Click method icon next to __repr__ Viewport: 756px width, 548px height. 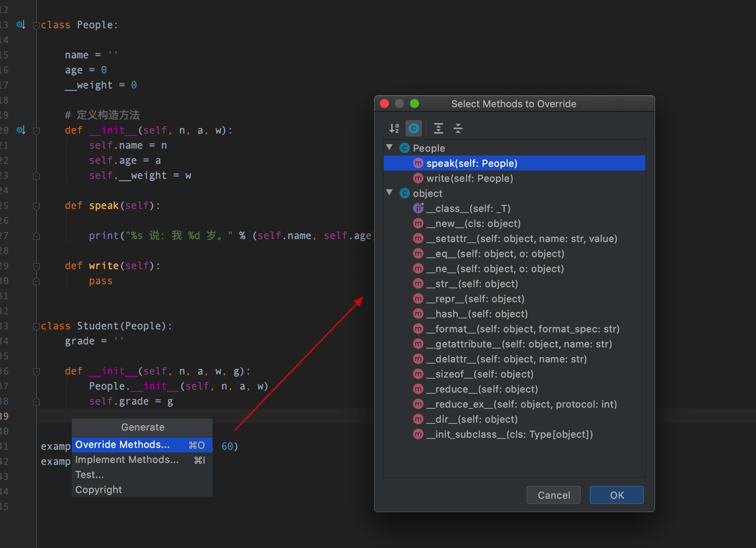click(x=418, y=298)
